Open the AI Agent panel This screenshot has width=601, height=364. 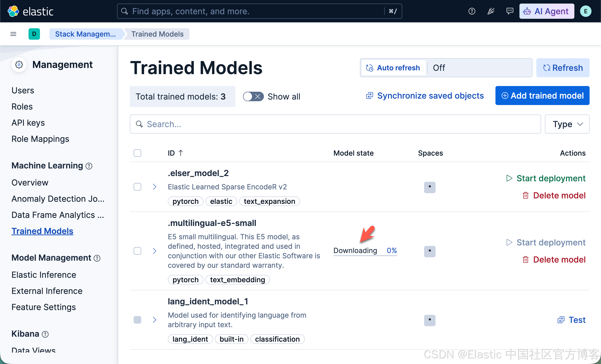pyautogui.click(x=547, y=11)
